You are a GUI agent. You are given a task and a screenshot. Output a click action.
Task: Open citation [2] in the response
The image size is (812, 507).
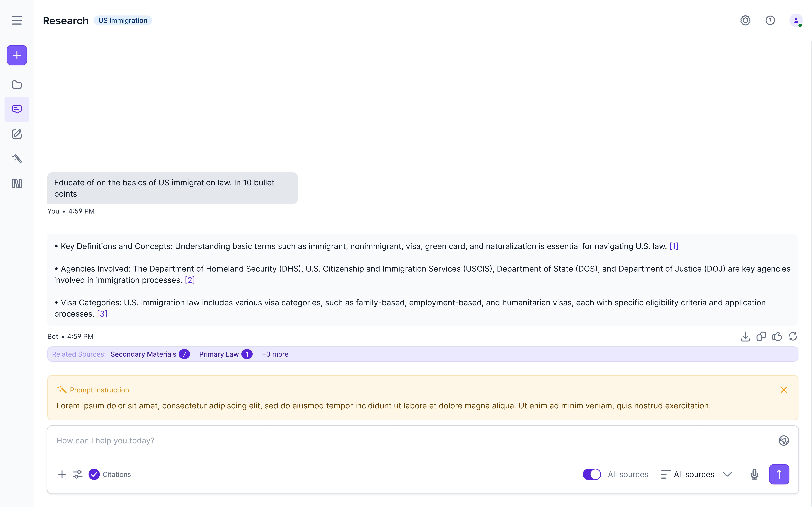pos(190,280)
